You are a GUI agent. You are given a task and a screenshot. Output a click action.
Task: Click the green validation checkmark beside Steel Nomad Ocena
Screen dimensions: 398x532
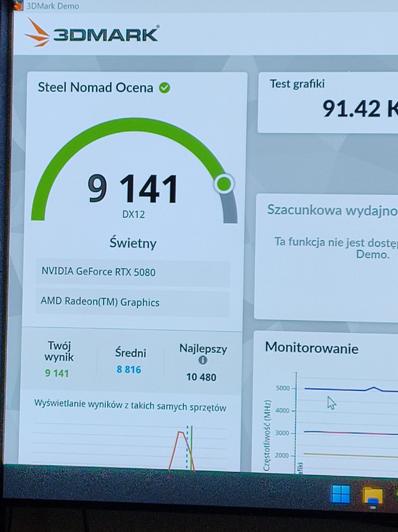(x=165, y=88)
